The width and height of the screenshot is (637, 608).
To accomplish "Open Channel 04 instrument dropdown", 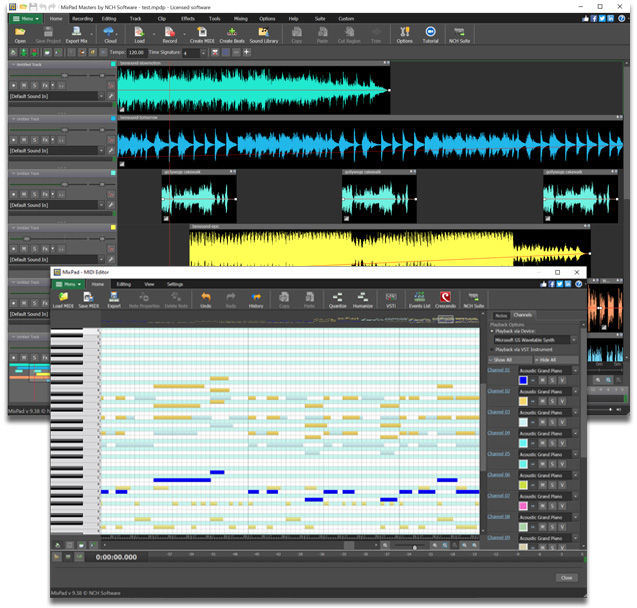I will click(x=575, y=433).
